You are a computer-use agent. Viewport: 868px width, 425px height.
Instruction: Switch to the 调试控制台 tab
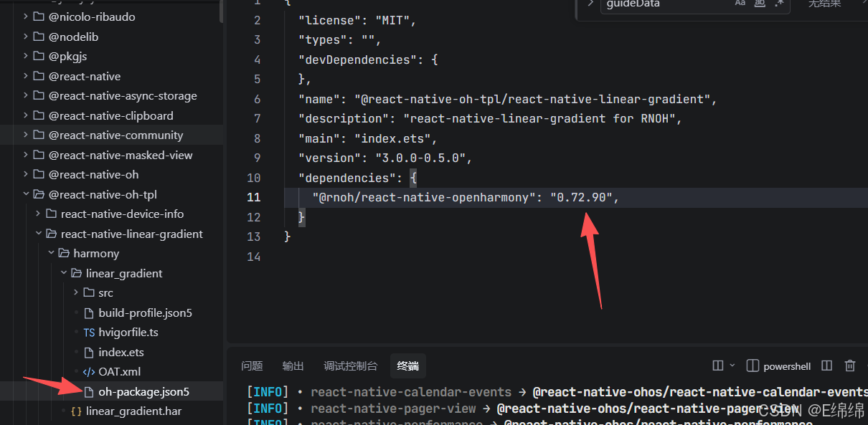pyautogui.click(x=350, y=366)
